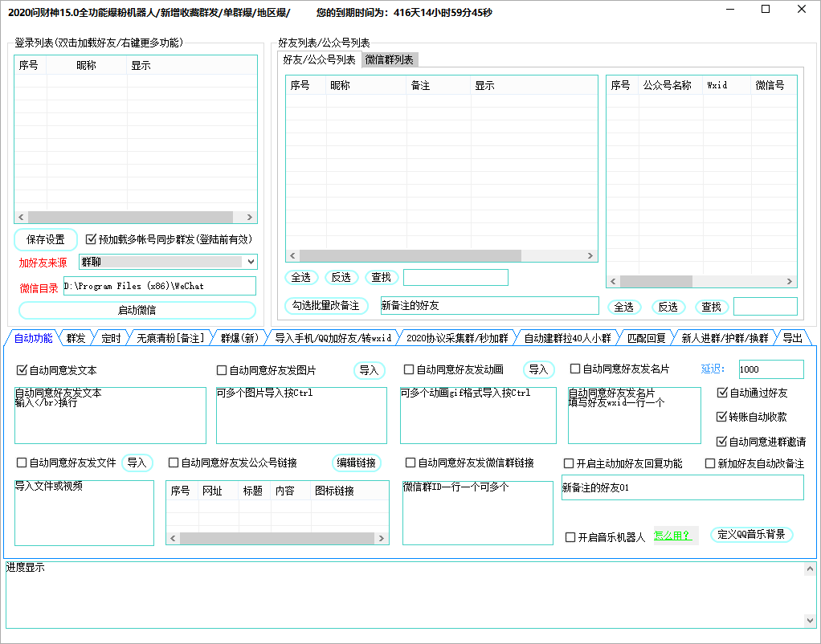Enable 自动同意好友发文件 checkbox

22,463
